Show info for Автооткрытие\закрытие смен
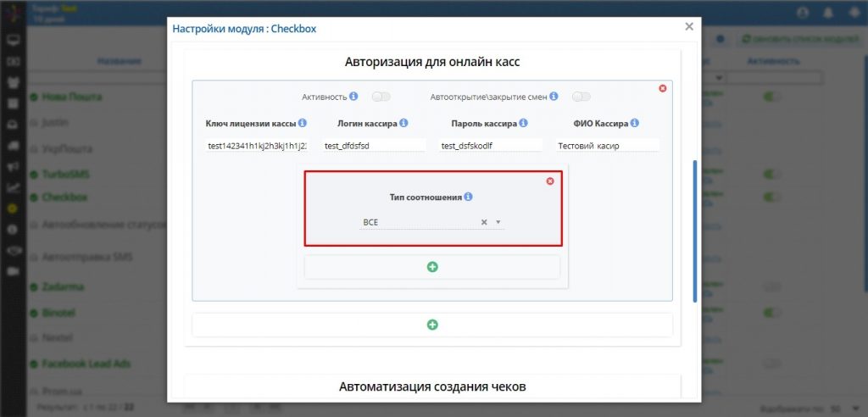Screen dimensions: 868x417 coord(554,97)
